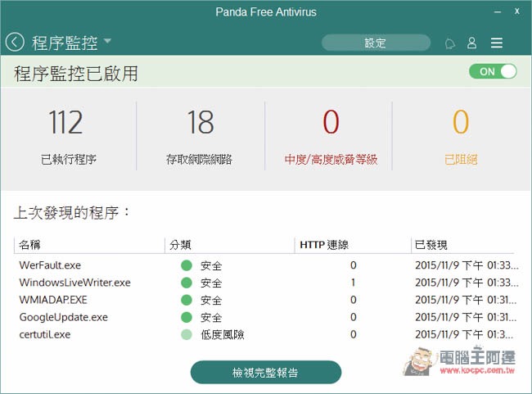Click light green low-risk dot for certutil.exe

187,334
